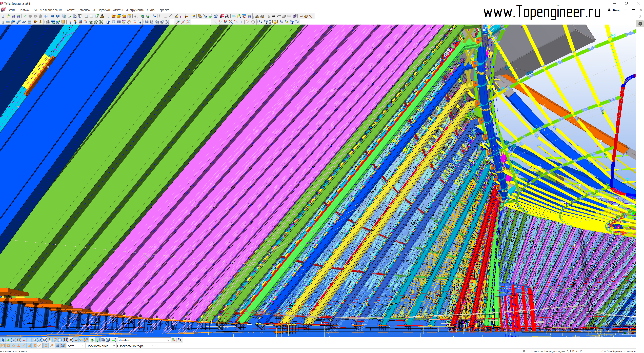This screenshot has width=644, height=353.
Task: Open the Чертежи и отчеты menu
Action: [110, 10]
